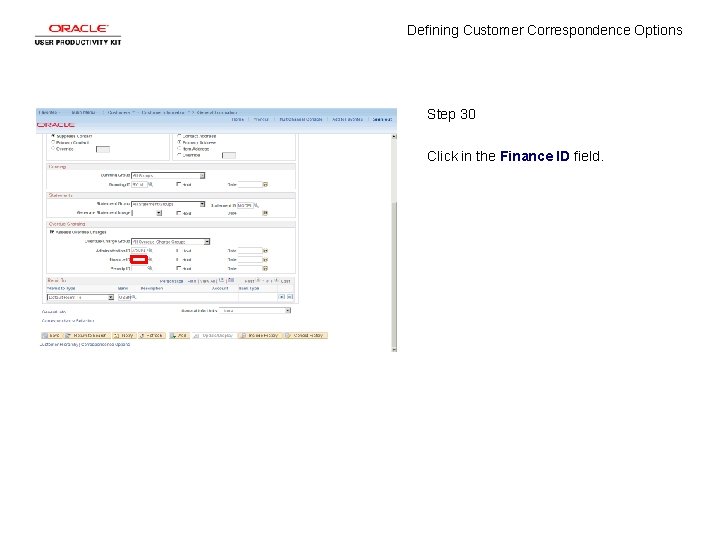Select right-side Override address radio
Viewport: 720px width, 540px height.
coord(180,155)
